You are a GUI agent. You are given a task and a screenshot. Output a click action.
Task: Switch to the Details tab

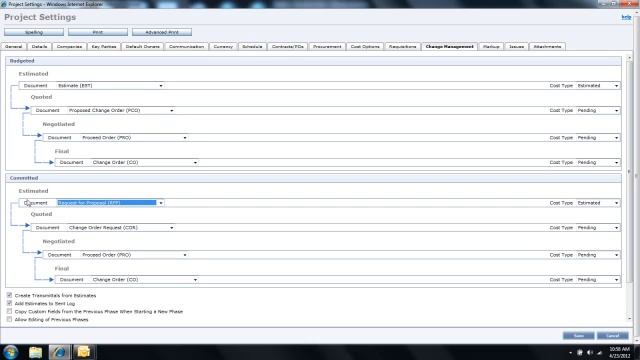[x=40, y=47]
